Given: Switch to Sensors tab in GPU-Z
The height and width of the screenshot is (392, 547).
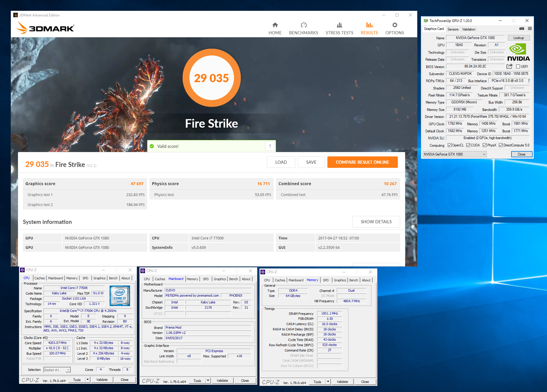Looking at the screenshot, I should pos(453,29).
